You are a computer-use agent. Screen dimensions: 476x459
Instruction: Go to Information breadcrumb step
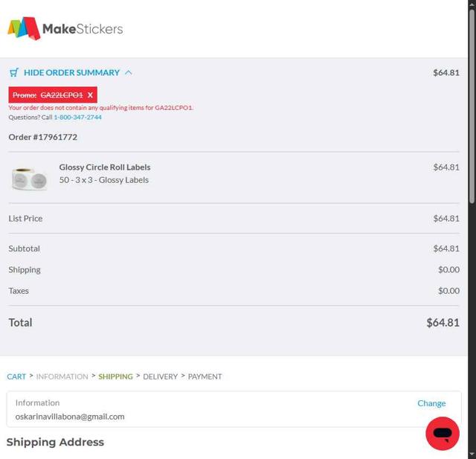coord(62,376)
